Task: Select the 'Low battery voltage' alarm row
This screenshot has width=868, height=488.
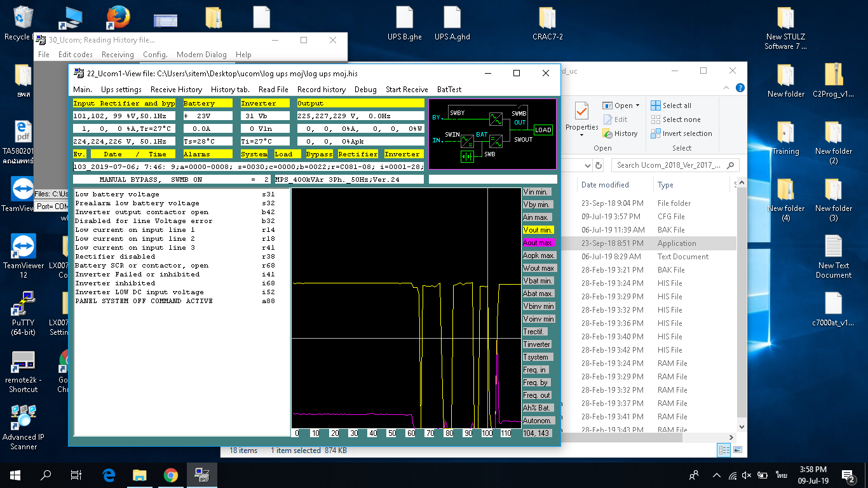Action: pos(175,194)
